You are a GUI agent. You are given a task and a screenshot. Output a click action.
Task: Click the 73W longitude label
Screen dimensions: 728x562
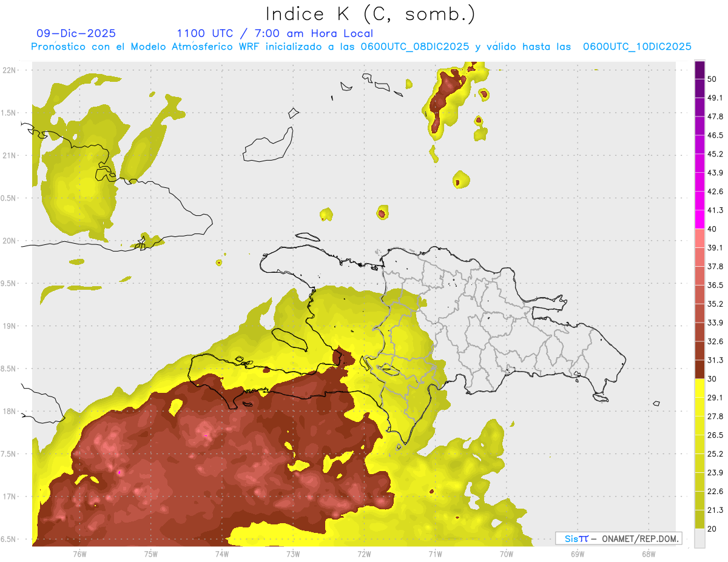point(293,554)
